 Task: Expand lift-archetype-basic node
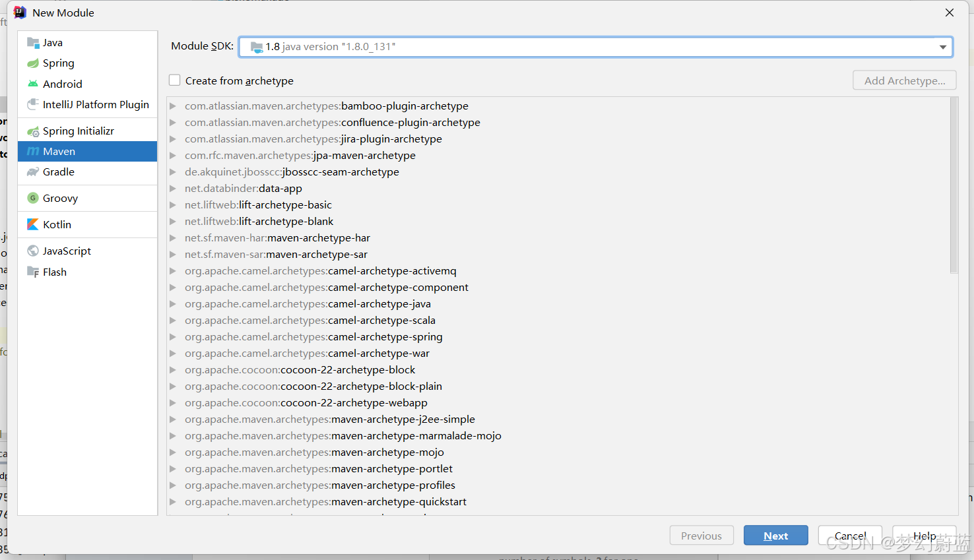coord(173,205)
